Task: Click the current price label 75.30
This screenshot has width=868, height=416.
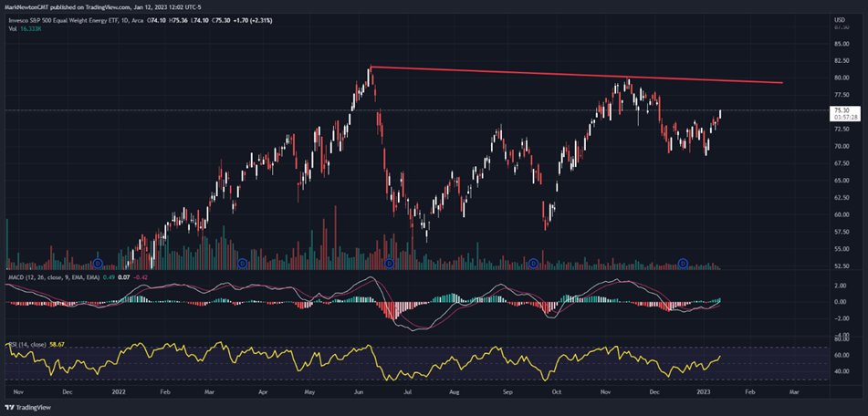Action: pos(842,110)
